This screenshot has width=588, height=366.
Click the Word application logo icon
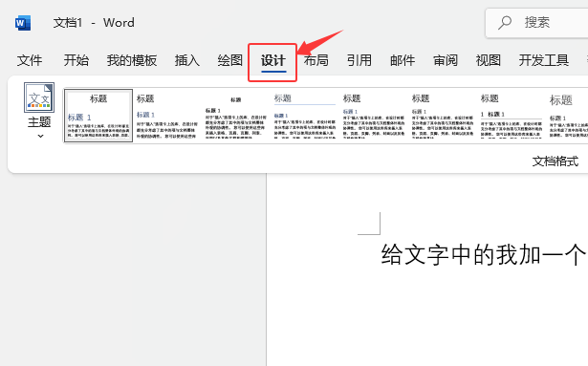click(x=23, y=23)
